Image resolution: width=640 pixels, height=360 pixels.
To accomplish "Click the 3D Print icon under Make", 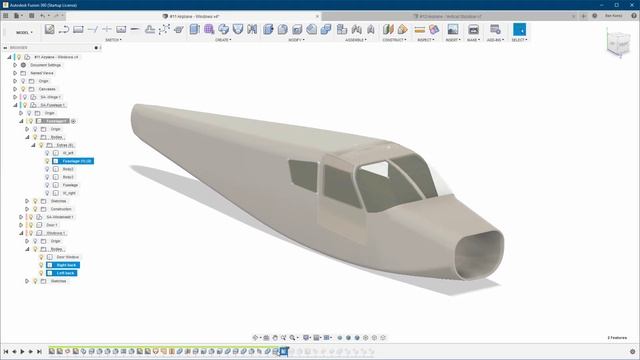I will (473, 29).
